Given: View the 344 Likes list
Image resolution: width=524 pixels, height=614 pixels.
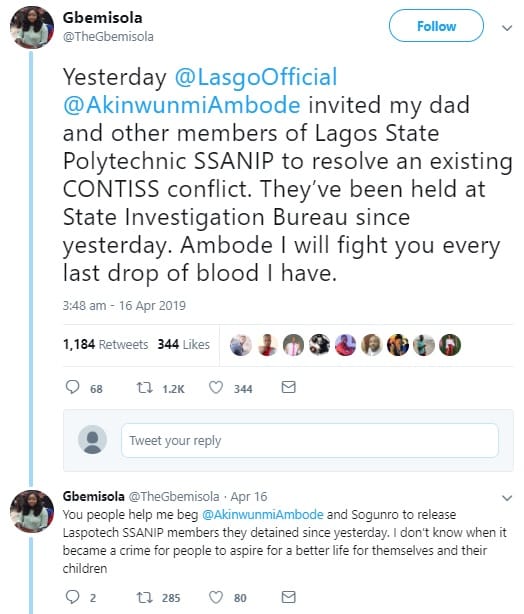Looking at the screenshot, I should (x=184, y=344).
